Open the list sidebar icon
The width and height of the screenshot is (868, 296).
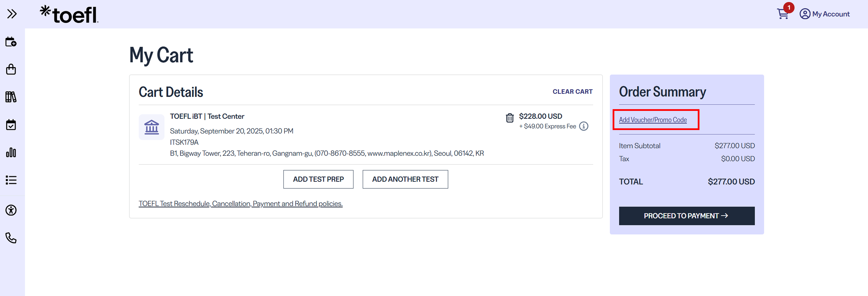[x=11, y=180]
